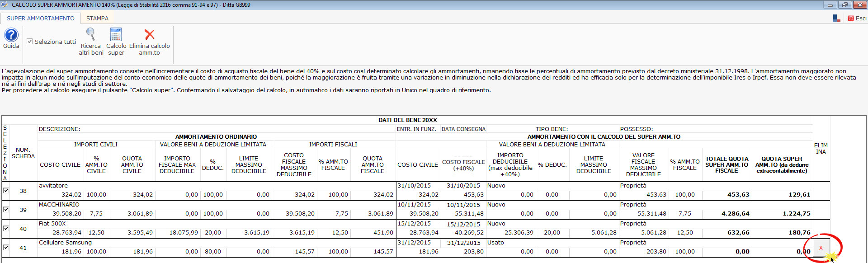Image resolution: width=868 pixels, height=263 pixels.
Task: Uncheck selection box for scheda 39
Action: point(5,210)
